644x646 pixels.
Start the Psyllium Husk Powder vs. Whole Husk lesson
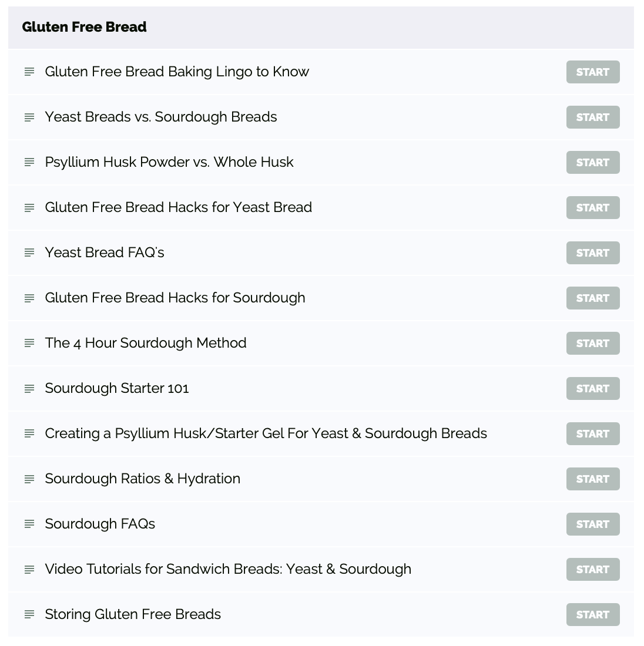coord(592,162)
